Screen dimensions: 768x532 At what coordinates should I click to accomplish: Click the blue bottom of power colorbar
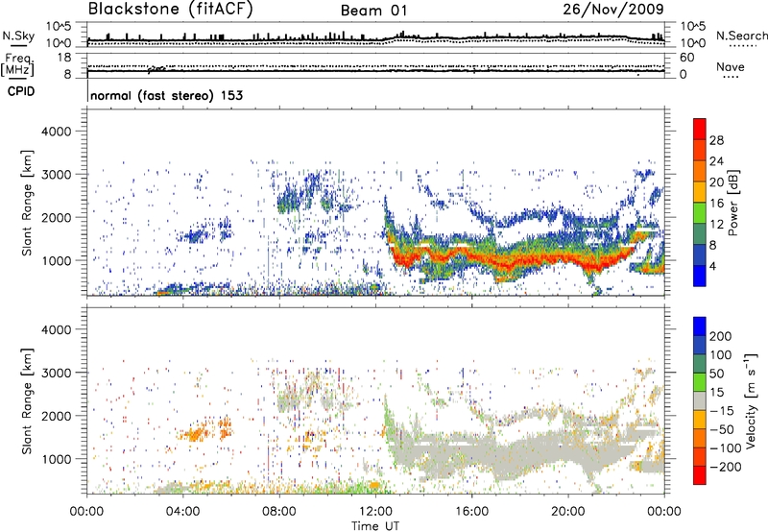(700, 276)
